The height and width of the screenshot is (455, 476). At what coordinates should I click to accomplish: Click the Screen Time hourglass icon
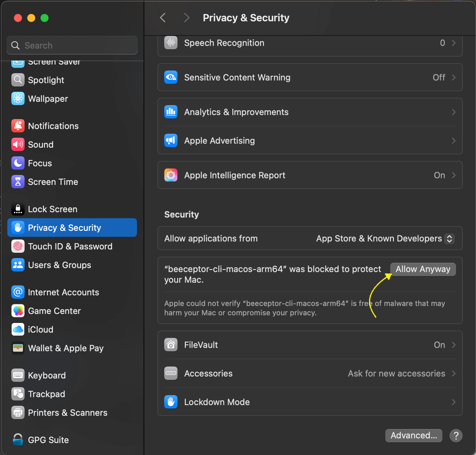click(18, 182)
